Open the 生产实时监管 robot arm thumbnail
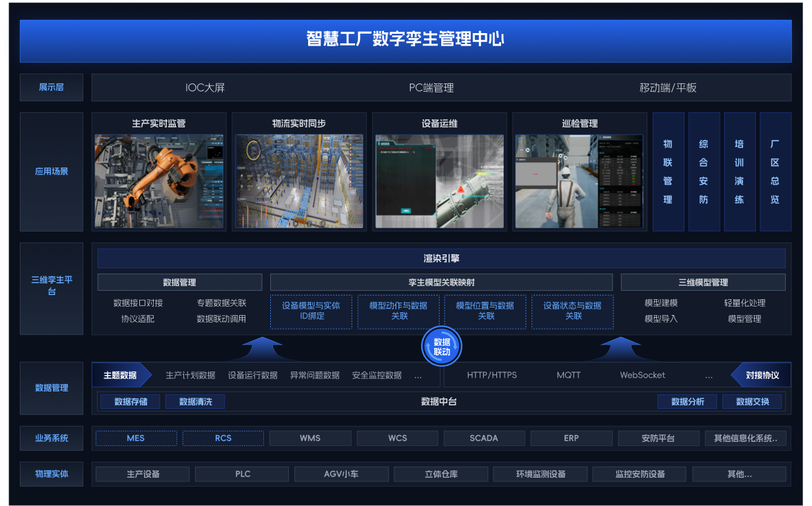Viewport: 812px width, 506px height. click(x=159, y=181)
